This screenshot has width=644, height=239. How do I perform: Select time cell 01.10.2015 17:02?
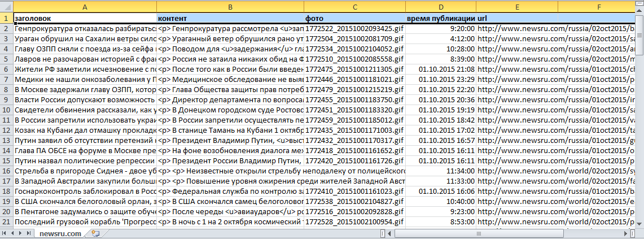[441, 131]
